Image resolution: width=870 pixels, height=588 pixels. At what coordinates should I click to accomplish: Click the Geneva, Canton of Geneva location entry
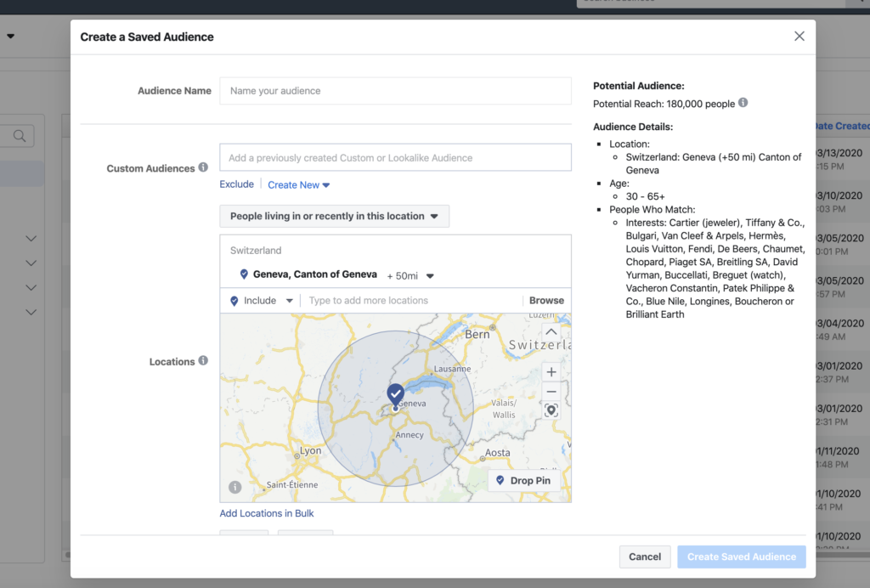[x=314, y=274]
